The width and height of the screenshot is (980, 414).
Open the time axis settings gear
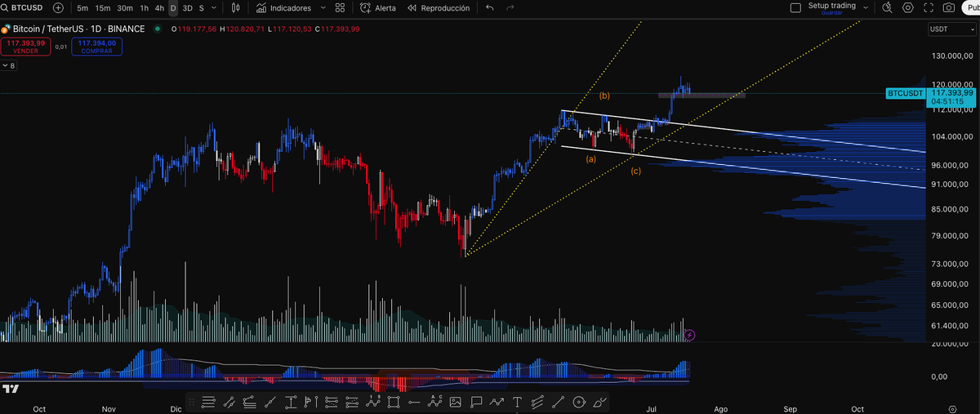tap(953, 407)
